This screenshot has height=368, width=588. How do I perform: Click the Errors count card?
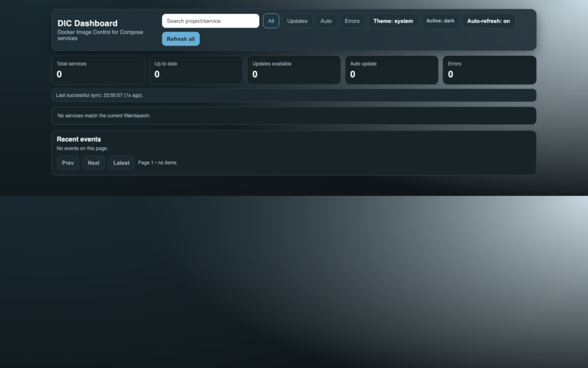tap(489, 70)
